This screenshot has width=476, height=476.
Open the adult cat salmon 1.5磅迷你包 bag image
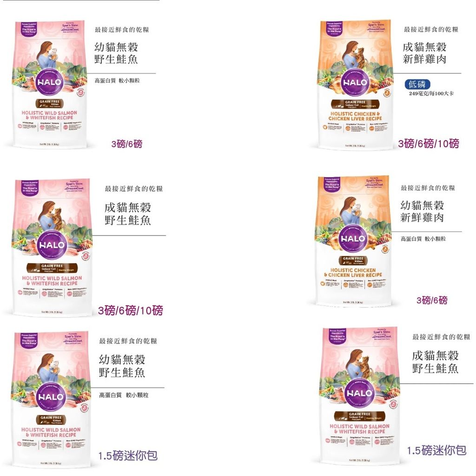360,396
